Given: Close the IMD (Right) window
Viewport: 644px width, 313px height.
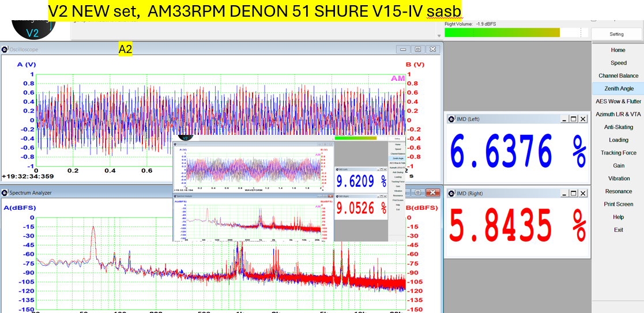Looking at the screenshot, I should [583, 193].
